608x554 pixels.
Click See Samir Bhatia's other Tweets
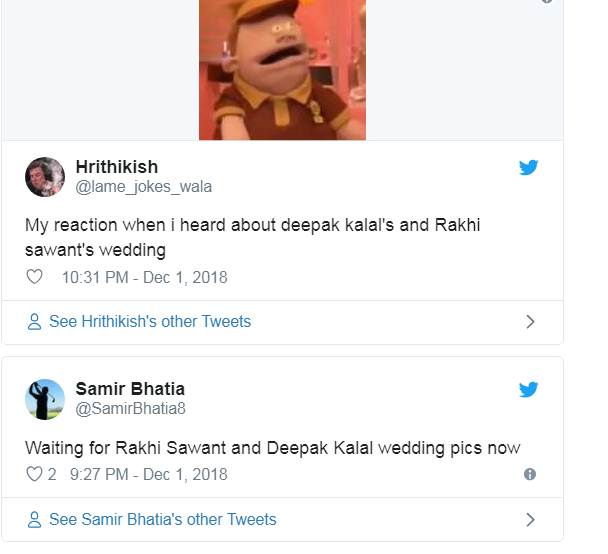(162, 520)
